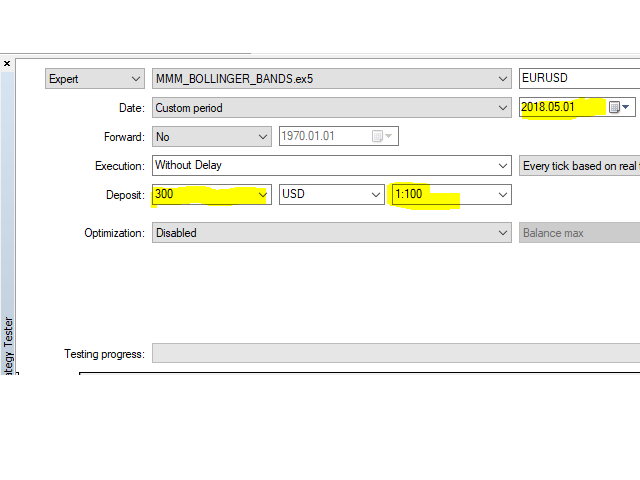Open calendar for the 2018.05.01 start date

pyautogui.click(x=619, y=107)
